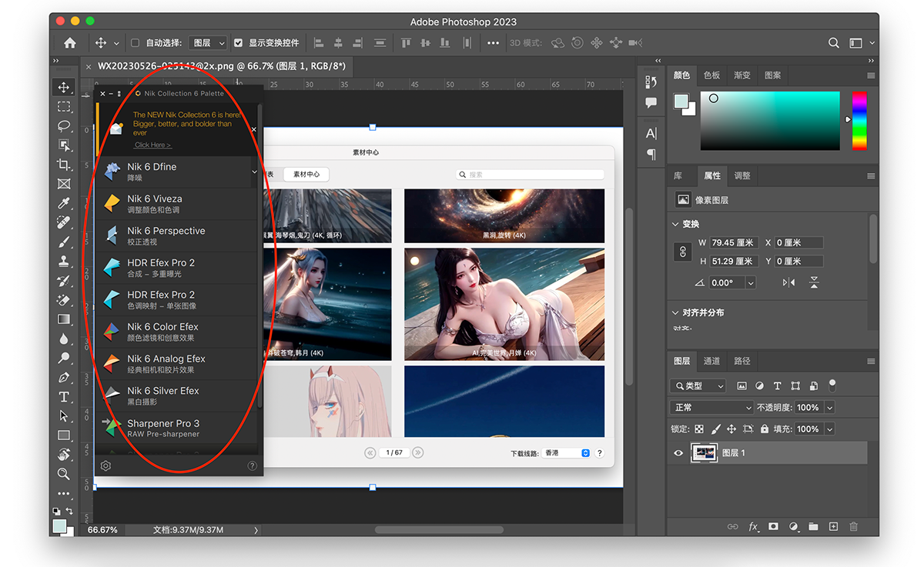Launch Nik 6 Viveza from the palette
Image resolution: width=924 pixels, height=567 pixels.
(176, 204)
